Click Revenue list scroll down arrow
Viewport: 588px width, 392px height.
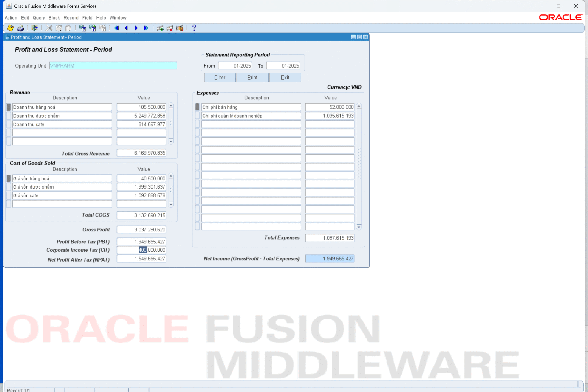tap(171, 141)
